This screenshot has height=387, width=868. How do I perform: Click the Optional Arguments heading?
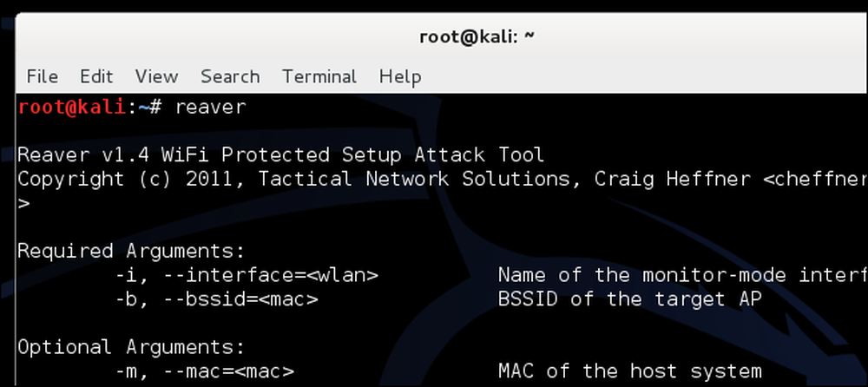[x=131, y=347]
